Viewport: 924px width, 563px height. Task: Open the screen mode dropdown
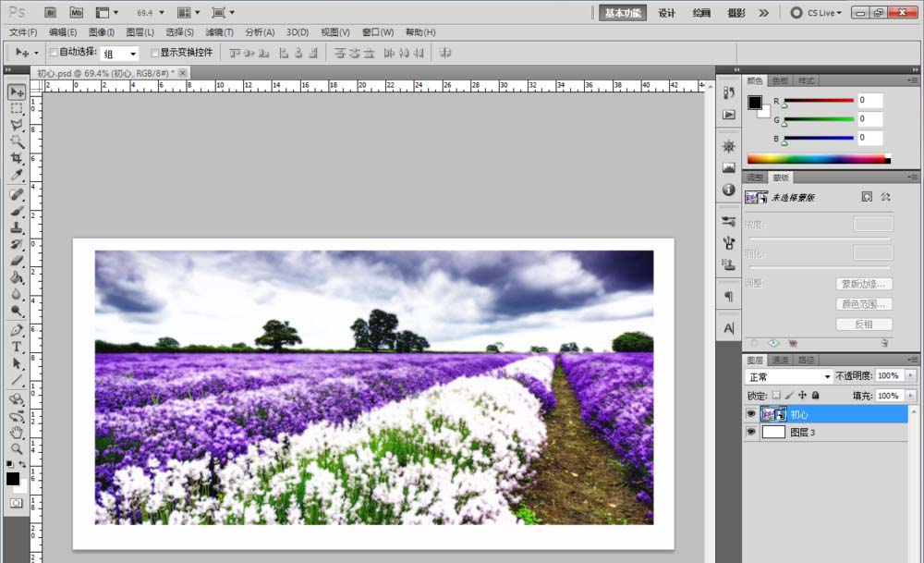pos(224,12)
